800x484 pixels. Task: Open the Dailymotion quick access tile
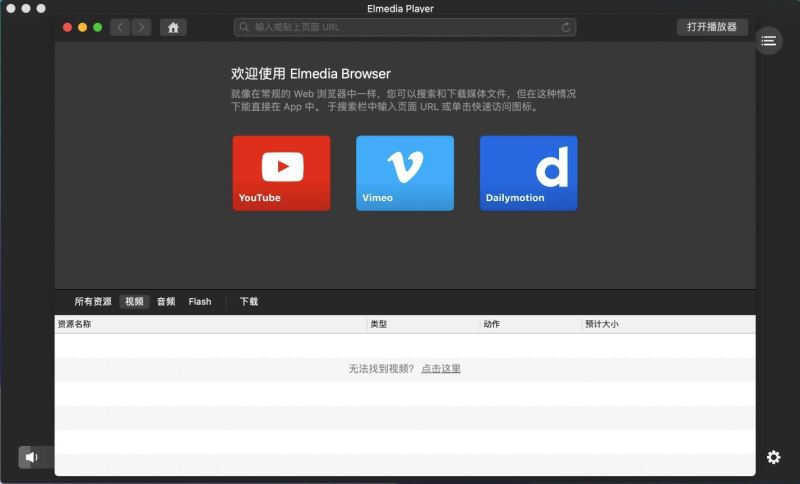point(529,173)
